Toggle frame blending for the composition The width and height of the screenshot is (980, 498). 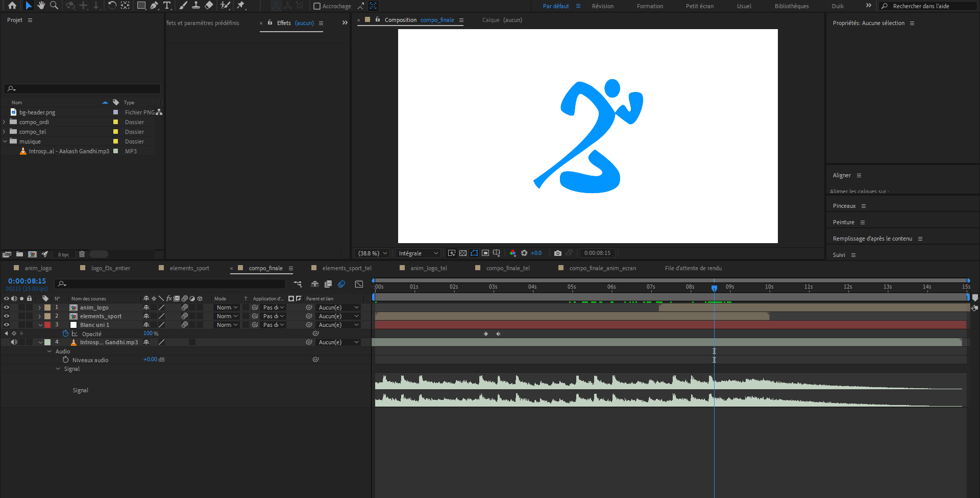(x=328, y=284)
